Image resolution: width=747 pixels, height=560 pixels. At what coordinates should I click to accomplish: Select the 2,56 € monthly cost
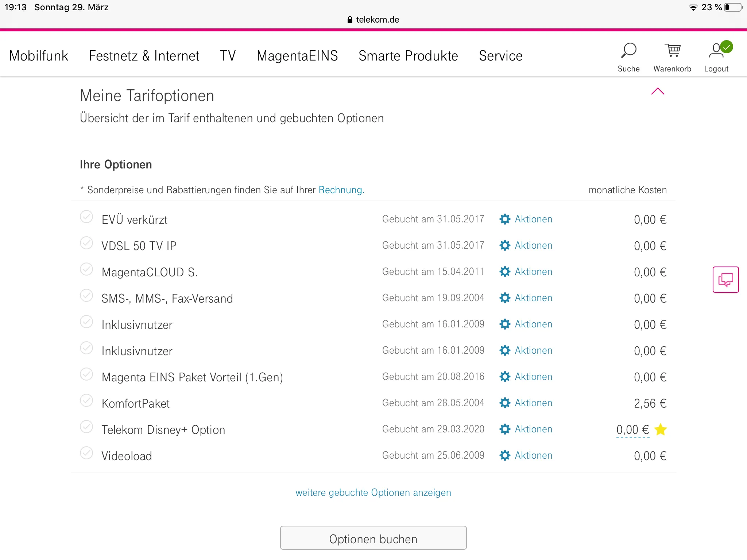[650, 404]
